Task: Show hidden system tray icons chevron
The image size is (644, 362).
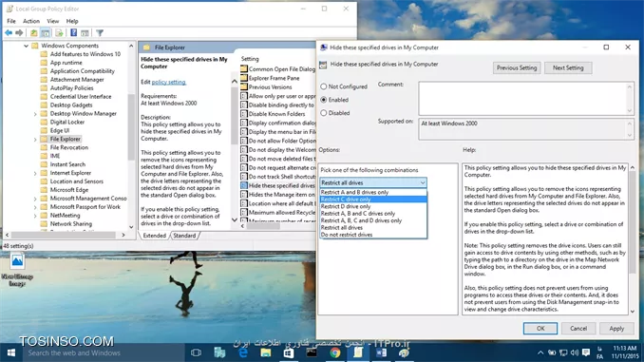Action: [x=540, y=352]
